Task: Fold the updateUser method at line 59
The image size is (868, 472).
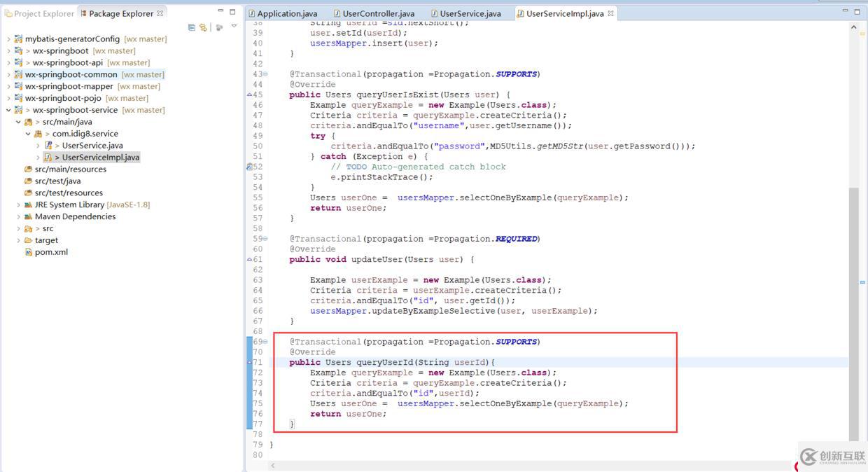Action: tap(265, 239)
